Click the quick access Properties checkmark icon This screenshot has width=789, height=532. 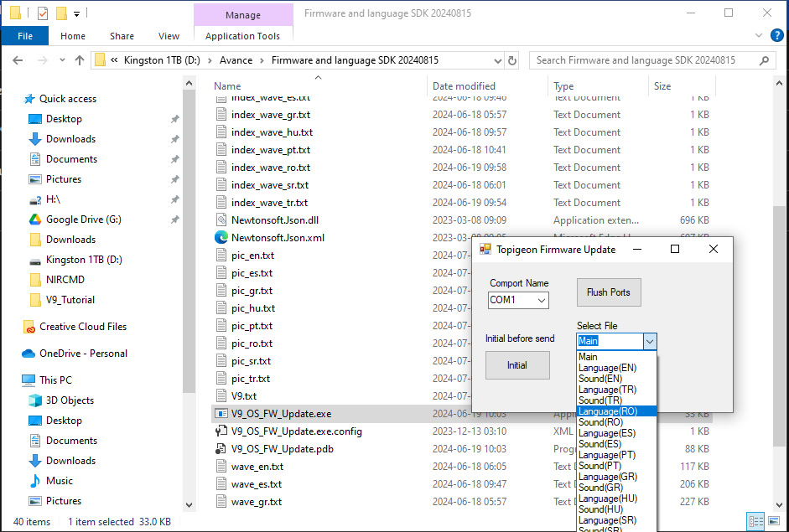click(x=43, y=13)
